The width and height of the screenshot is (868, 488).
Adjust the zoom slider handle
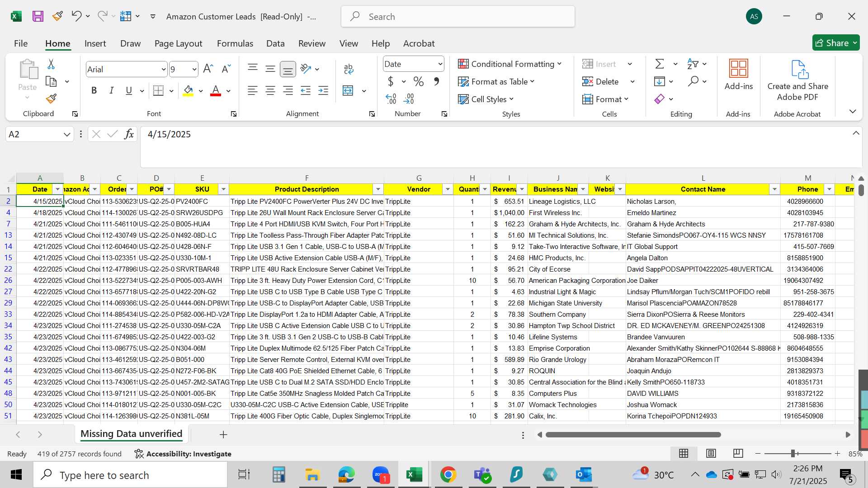click(x=793, y=453)
